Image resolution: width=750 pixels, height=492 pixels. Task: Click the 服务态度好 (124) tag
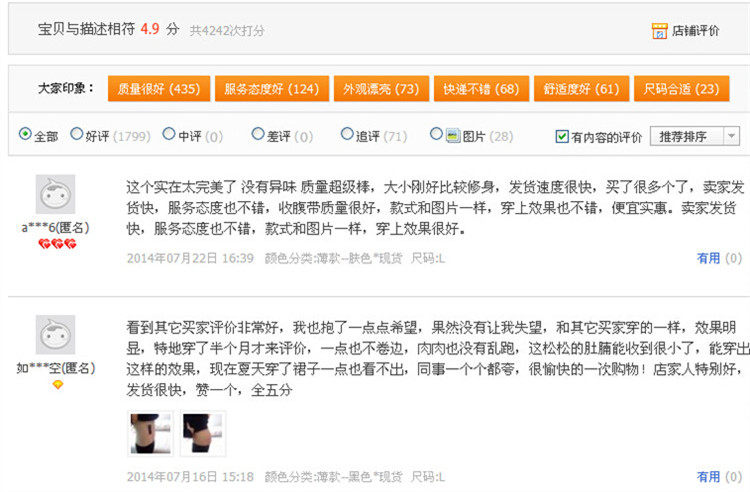[x=272, y=89]
